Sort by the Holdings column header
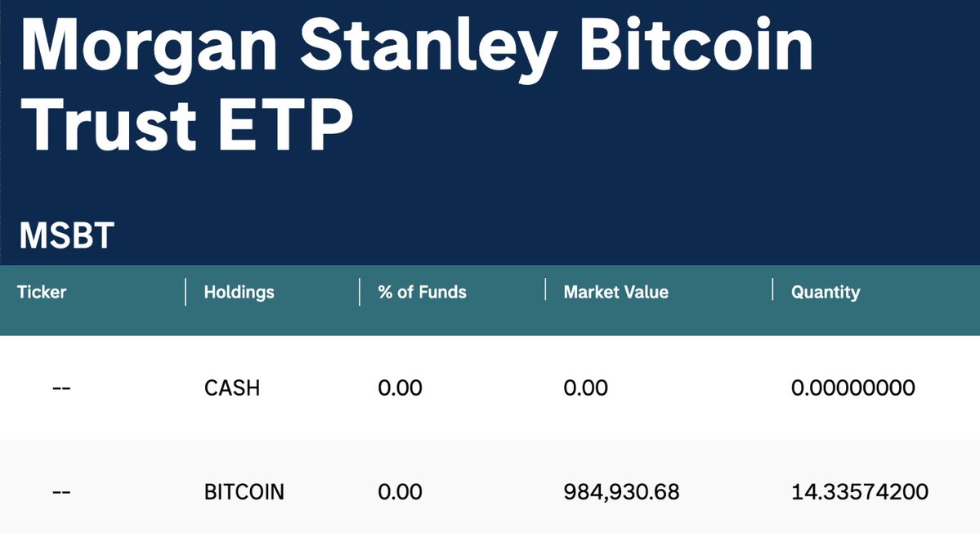Image resolution: width=980 pixels, height=533 pixels. click(x=239, y=292)
